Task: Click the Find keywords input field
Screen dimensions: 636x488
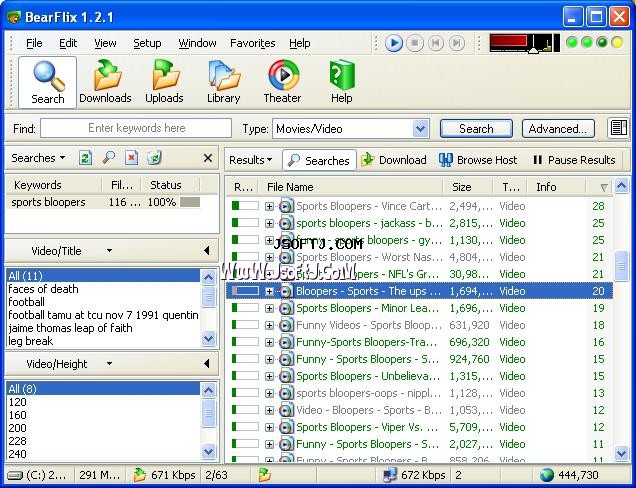Action: 136,128
